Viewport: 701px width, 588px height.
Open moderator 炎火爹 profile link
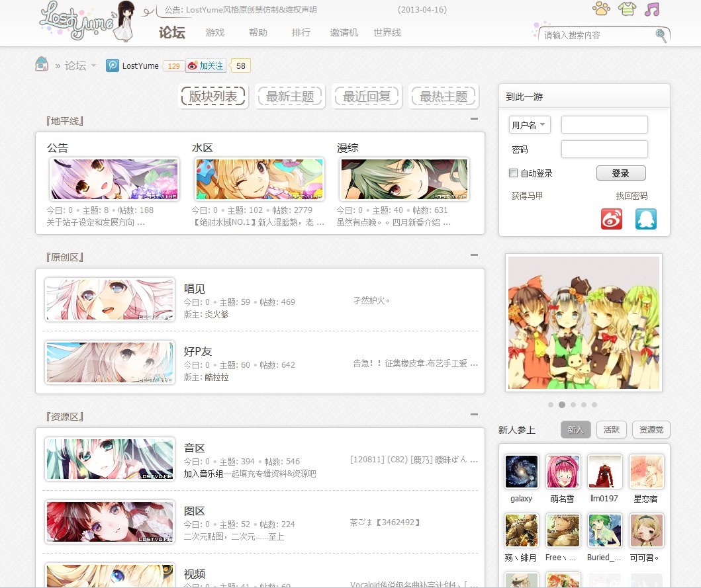(x=216, y=314)
